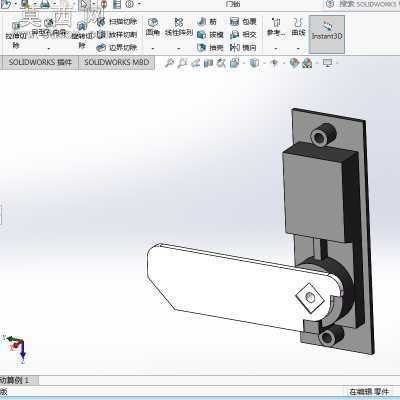Click the File Properties list icon
This screenshot has height=400, width=400.
point(117,4)
